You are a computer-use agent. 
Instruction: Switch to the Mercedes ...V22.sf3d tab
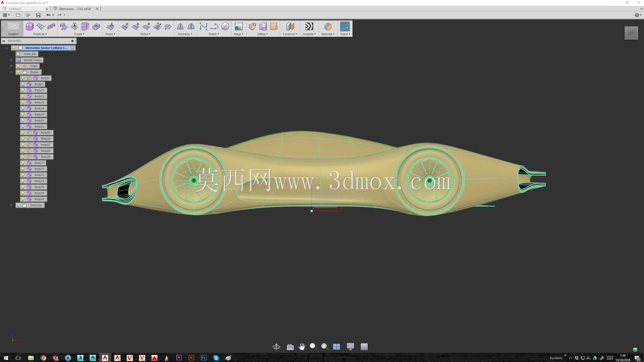point(75,9)
